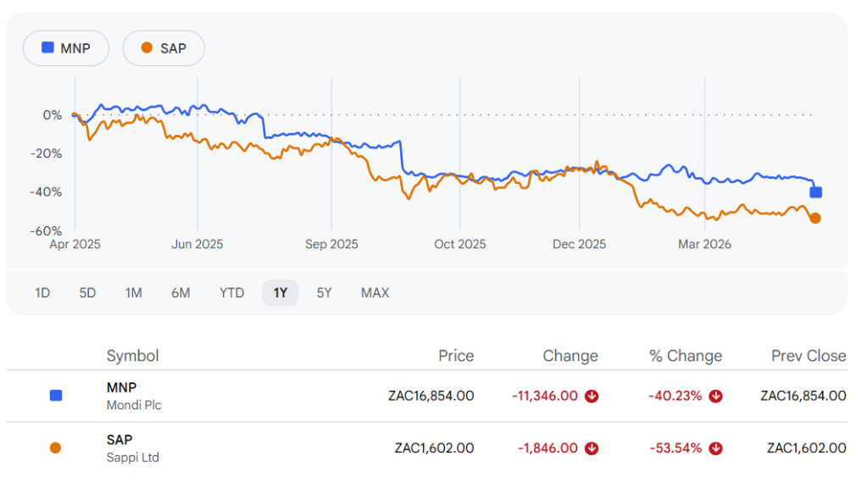This screenshot has height=478, width=868.
Task: Open the Mondi Plc stock link
Action: coord(133,396)
